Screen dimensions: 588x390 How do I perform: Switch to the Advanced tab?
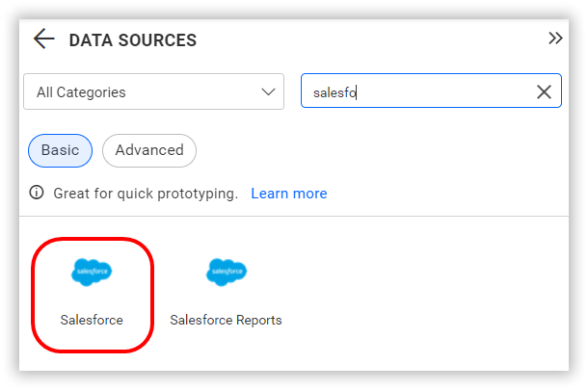pos(149,150)
